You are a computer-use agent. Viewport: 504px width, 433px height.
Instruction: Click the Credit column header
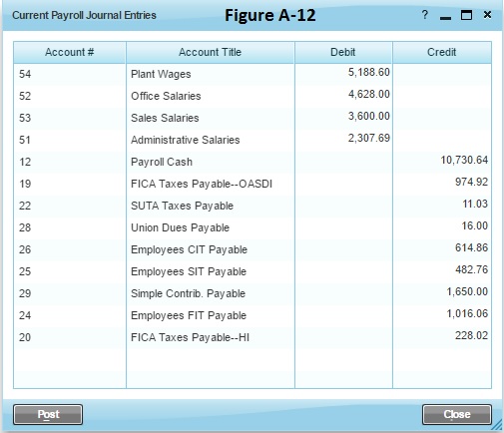441,52
